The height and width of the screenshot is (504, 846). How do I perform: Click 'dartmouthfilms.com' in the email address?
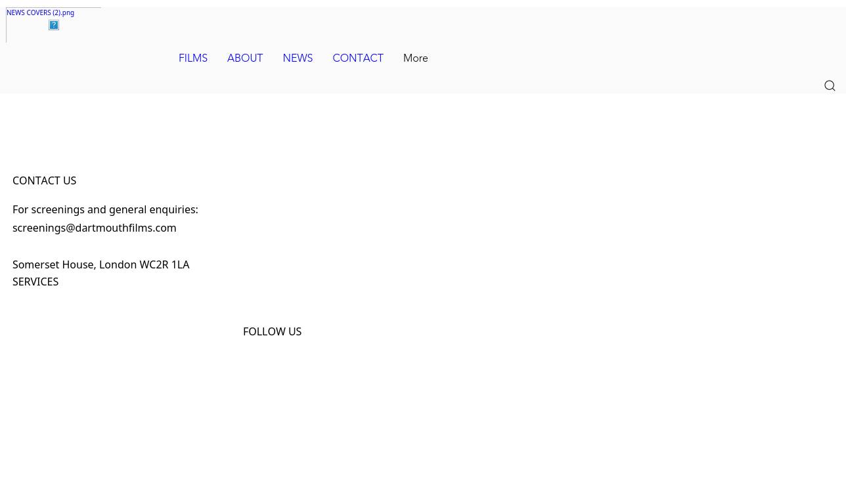[x=126, y=228]
